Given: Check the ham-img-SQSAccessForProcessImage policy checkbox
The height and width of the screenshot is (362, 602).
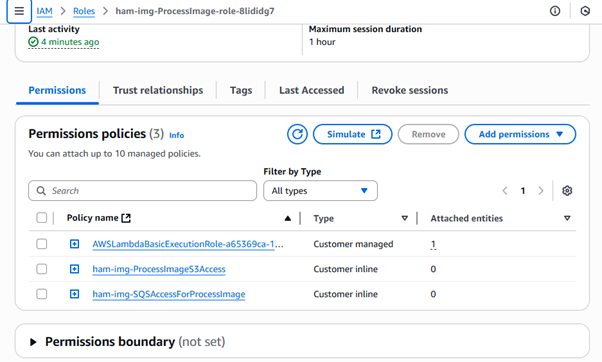Looking at the screenshot, I should pos(41,294).
